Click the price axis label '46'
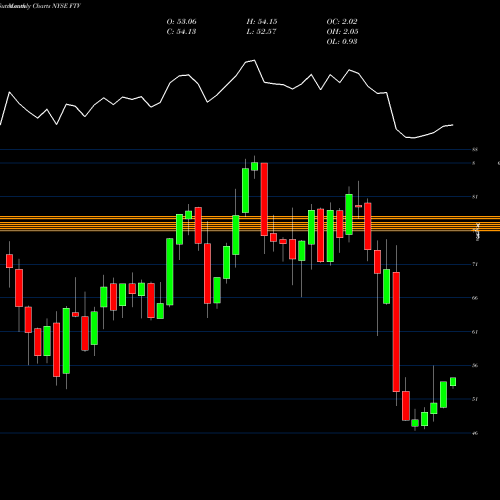Screen dimensions: 500x500 point(475,433)
